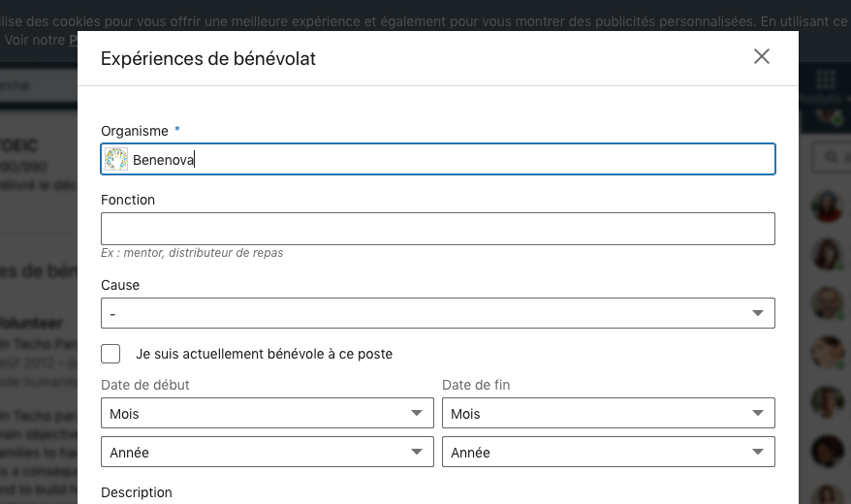
Task: Open the Date de début Année dropdown
Action: pyautogui.click(x=267, y=453)
